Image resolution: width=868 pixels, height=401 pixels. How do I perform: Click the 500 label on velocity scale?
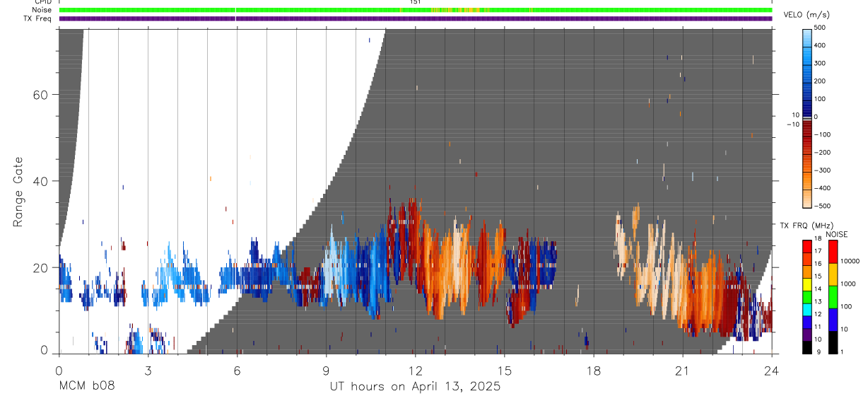point(819,27)
